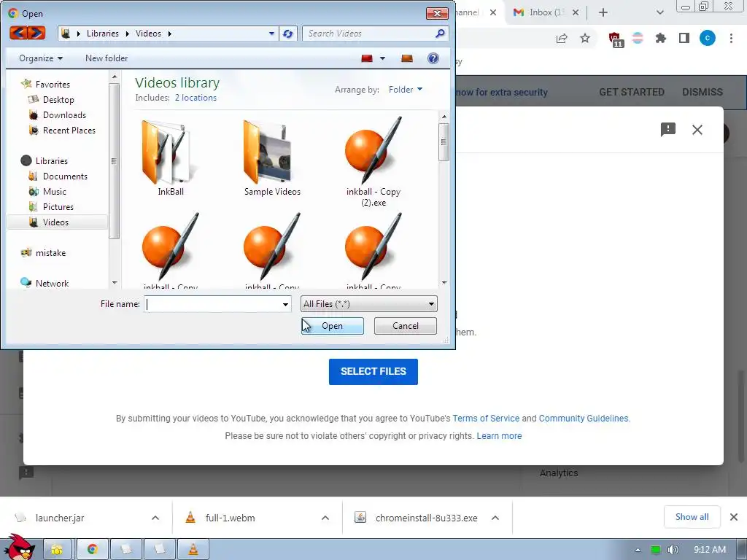This screenshot has height=560, width=747.
Task: Refresh the Videos folder listing
Action: click(287, 34)
